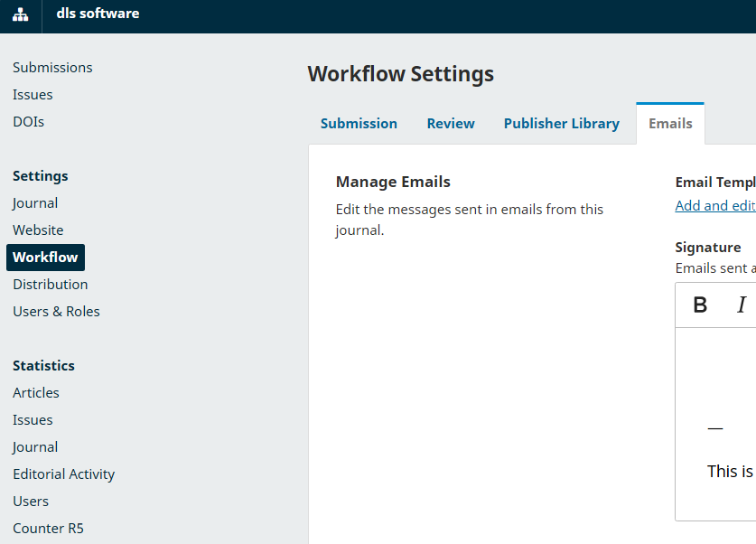756x544 pixels.
Task: Select the Emails tab
Action: [x=670, y=124]
